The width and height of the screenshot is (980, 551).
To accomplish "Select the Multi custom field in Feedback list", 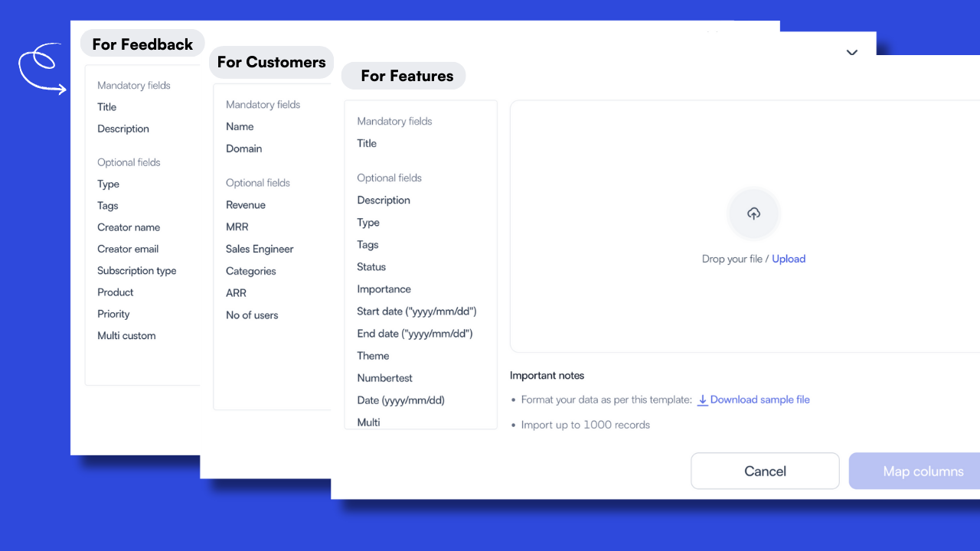I will pyautogui.click(x=126, y=335).
